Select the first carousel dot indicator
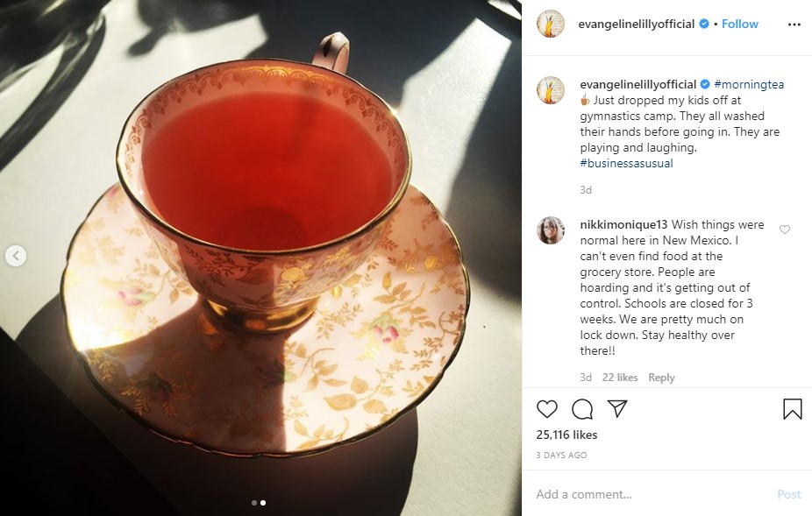 pyautogui.click(x=253, y=503)
